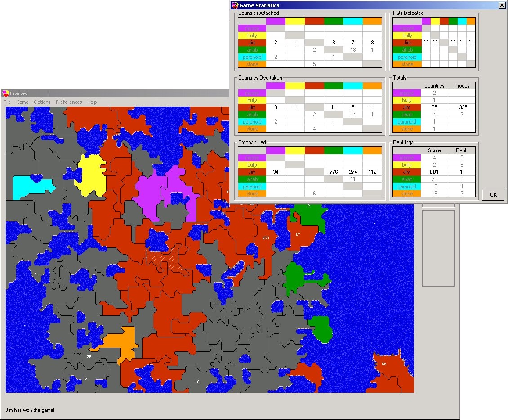Open the Preferences menu in Fracas
This screenshot has height=420, width=508.
click(x=69, y=102)
